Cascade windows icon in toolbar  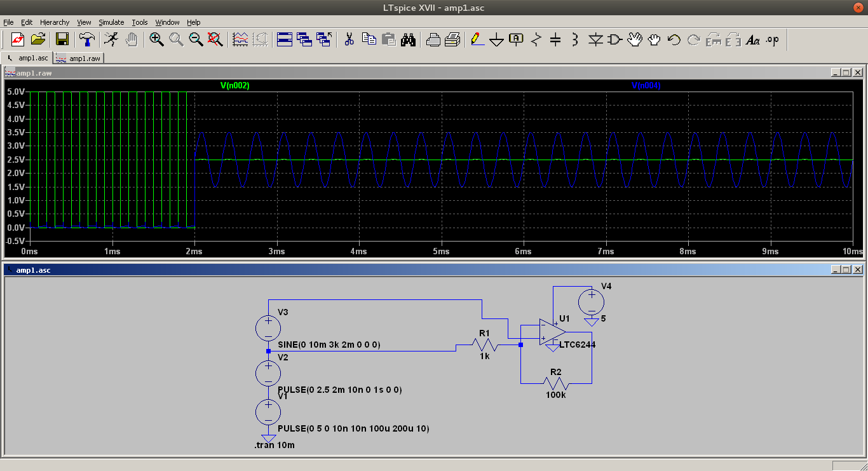point(304,39)
